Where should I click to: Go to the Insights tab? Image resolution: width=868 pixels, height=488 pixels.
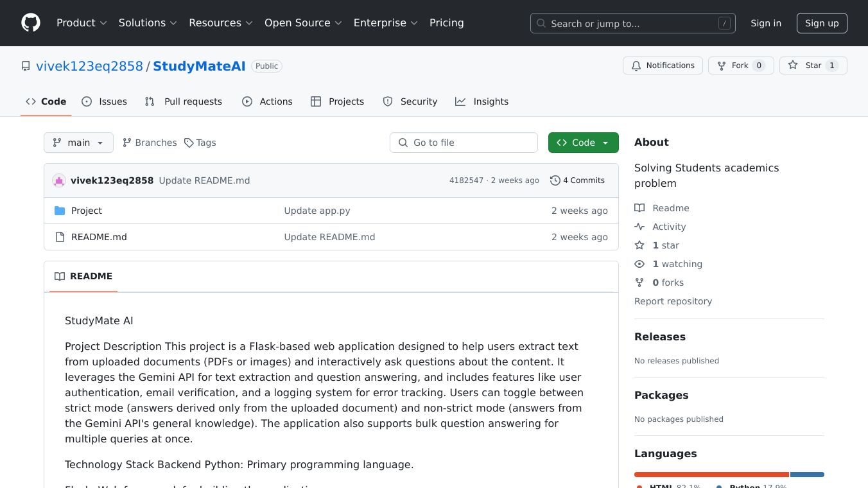click(482, 101)
